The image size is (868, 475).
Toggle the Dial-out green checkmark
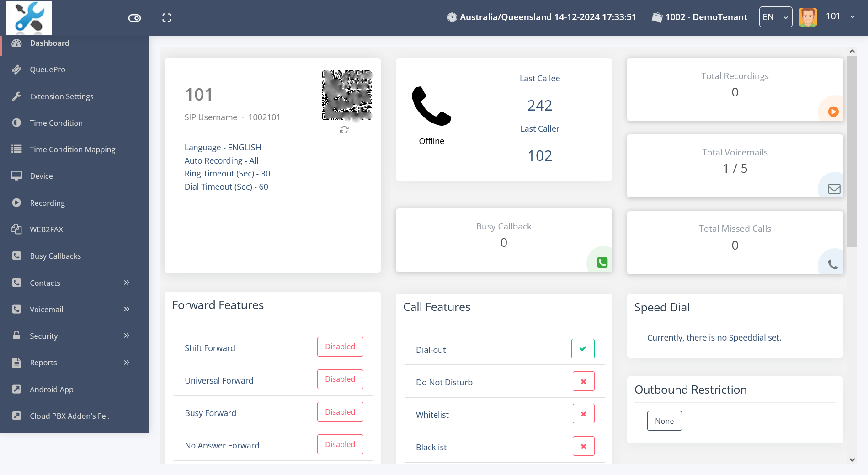583,349
